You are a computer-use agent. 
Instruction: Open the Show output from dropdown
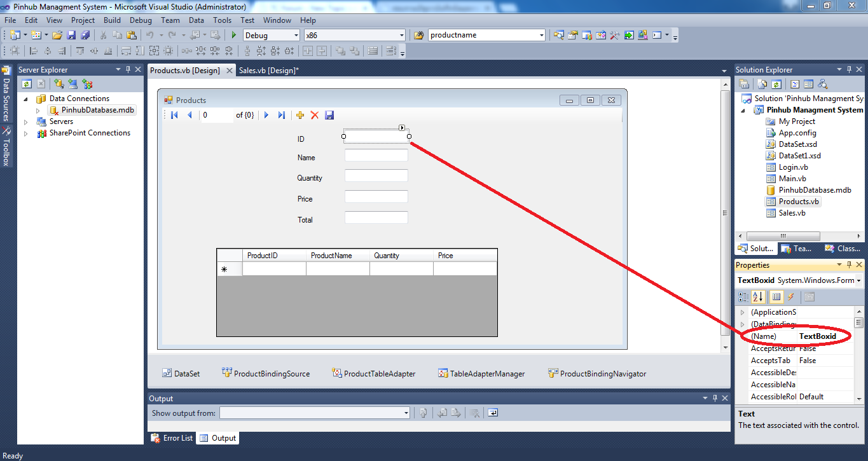406,413
